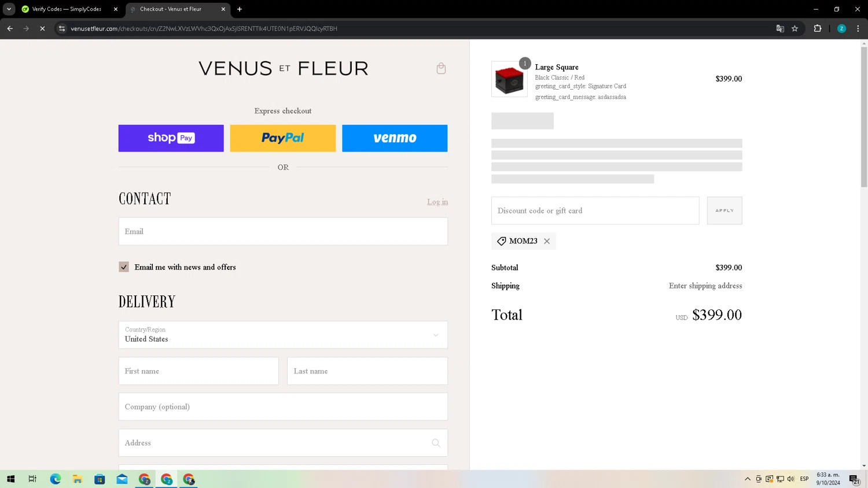Go back to the previous page
This screenshot has width=868, height=488.
click(10, 28)
